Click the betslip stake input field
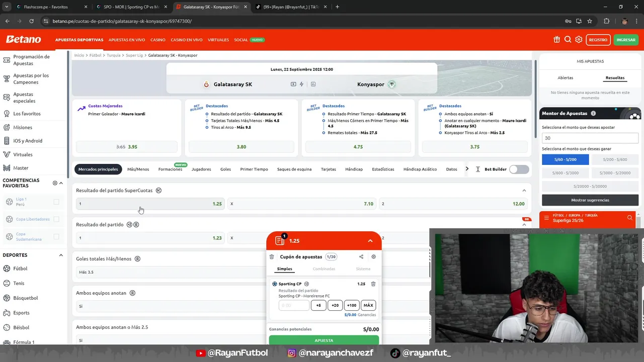This screenshot has width=644, height=362. [x=294, y=305]
